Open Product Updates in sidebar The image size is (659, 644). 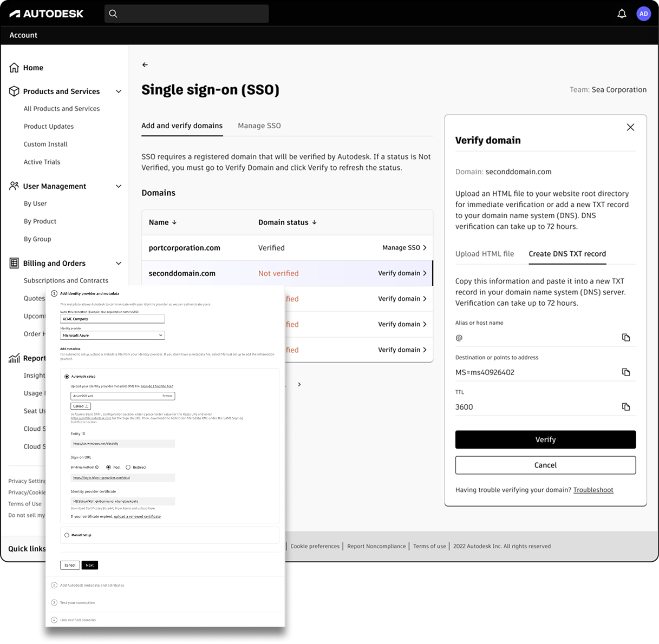(x=49, y=127)
